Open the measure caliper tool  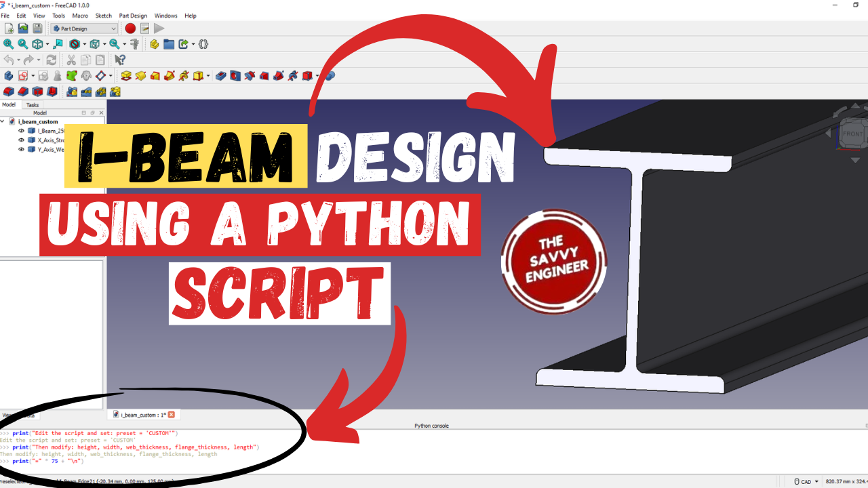coord(134,44)
